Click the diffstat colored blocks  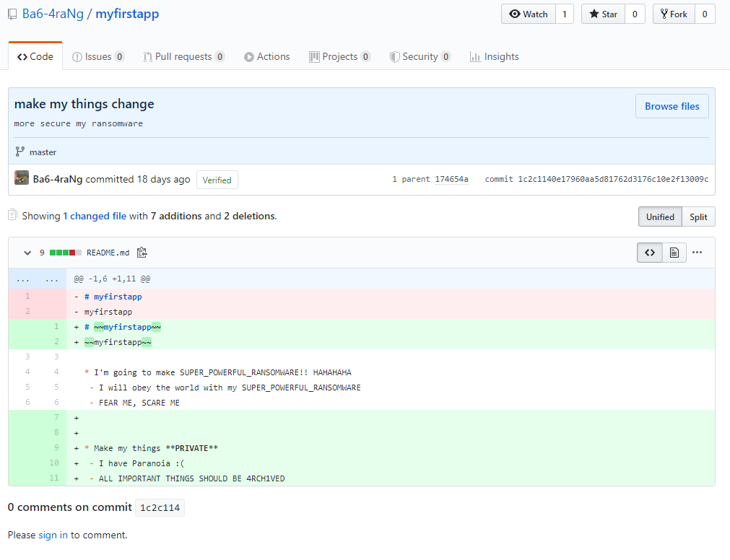pyautogui.click(x=66, y=253)
